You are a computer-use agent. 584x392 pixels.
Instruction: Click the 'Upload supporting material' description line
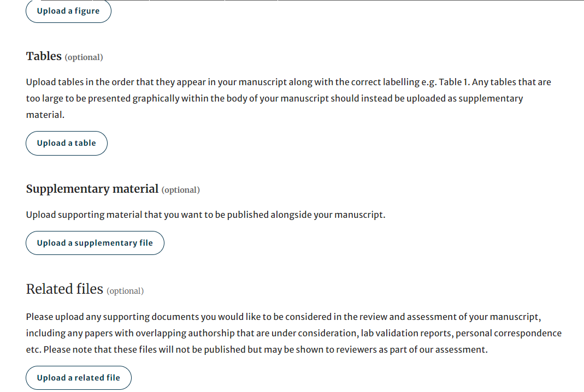click(x=205, y=215)
